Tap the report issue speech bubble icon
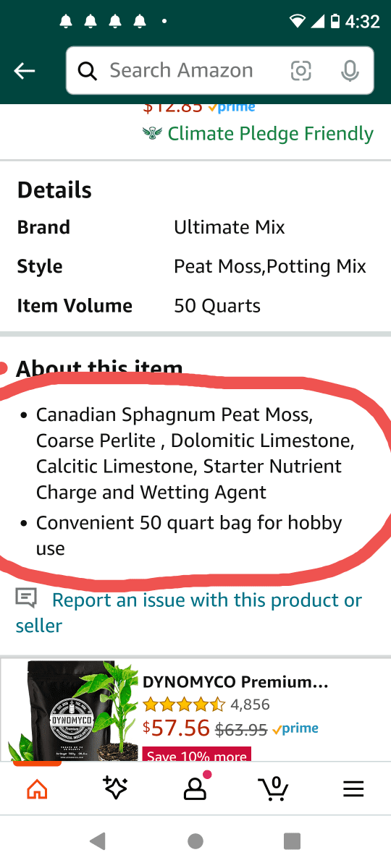Screen dimensions: 391x868 [x=26, y=598]
